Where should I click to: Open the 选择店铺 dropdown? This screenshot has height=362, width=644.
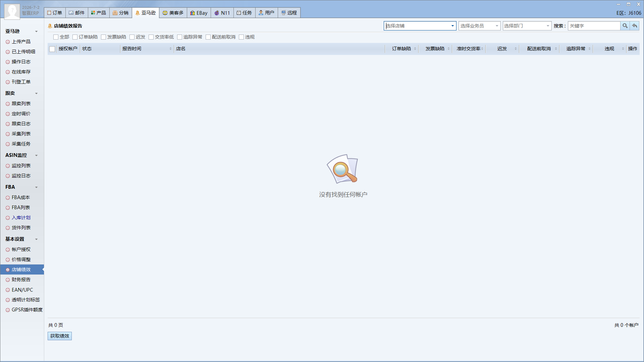(420, 26)
